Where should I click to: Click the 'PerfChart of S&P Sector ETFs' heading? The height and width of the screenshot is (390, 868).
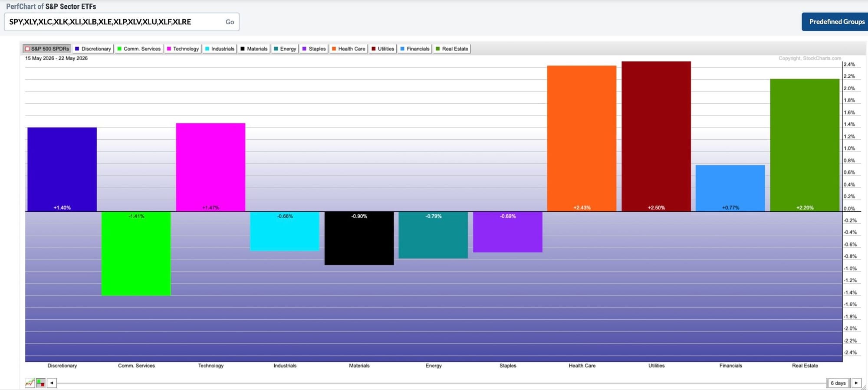pos(51,7)
